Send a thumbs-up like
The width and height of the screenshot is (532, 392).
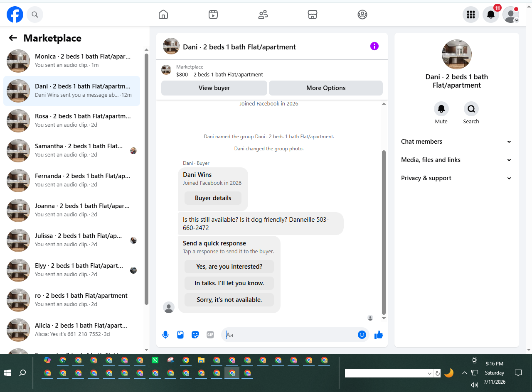click(378, 335)
